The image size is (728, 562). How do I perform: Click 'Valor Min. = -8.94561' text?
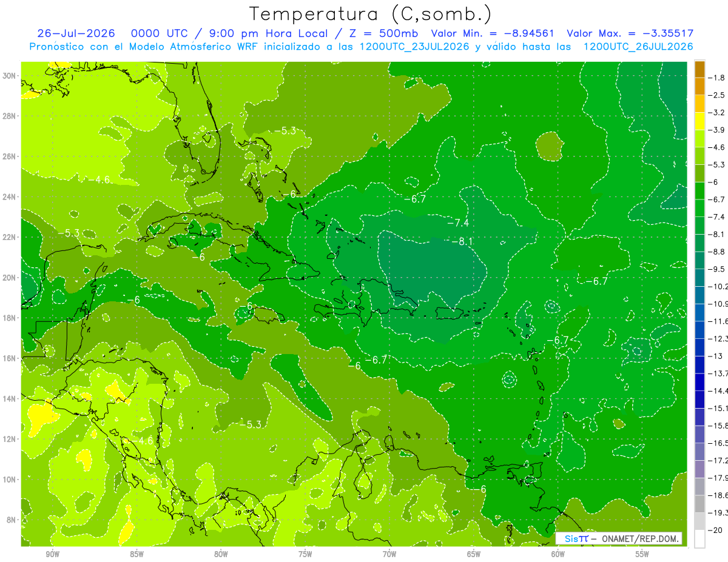[x=492, y=33]
